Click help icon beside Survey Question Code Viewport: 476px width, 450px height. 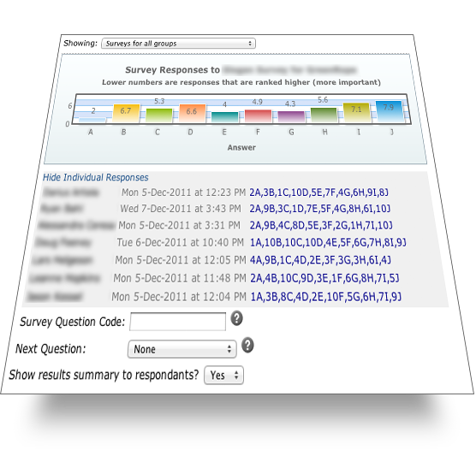pos(236,318)
